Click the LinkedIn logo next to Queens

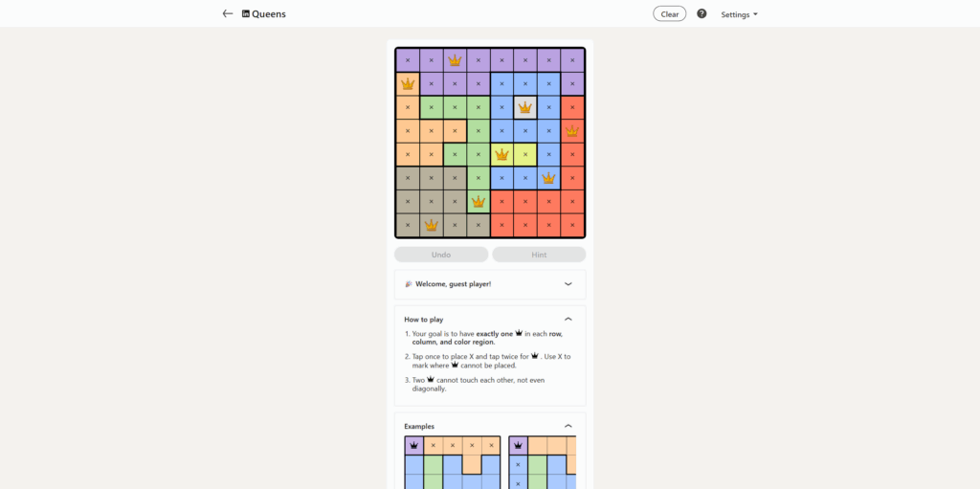point(246,14)
